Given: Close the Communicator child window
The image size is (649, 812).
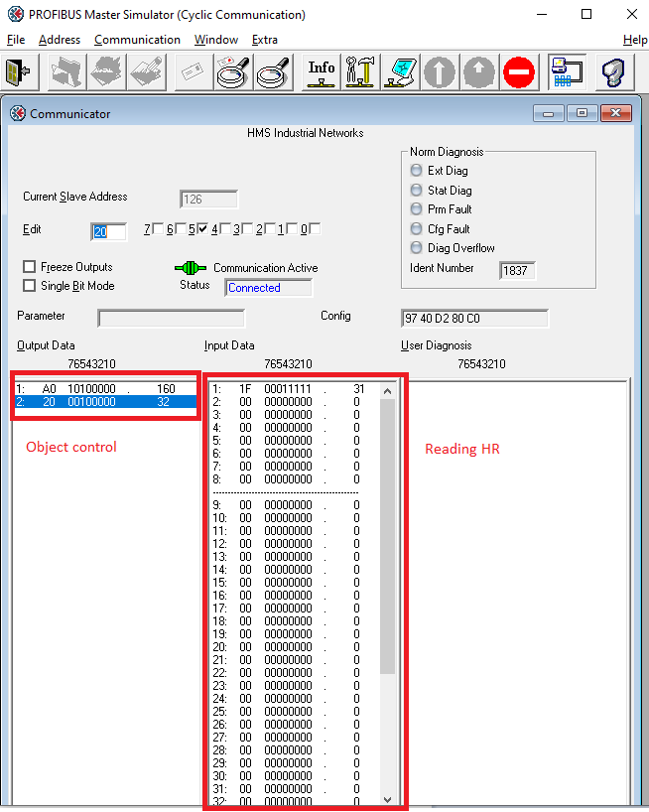Looking at the screenshot, I should (615, 113).
